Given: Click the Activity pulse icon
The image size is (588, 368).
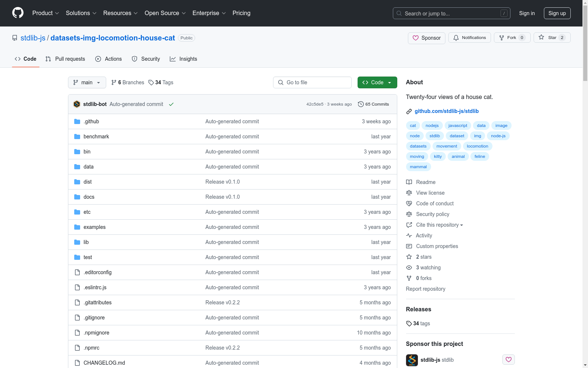Looking at the screenshot, I should [409, 236].
